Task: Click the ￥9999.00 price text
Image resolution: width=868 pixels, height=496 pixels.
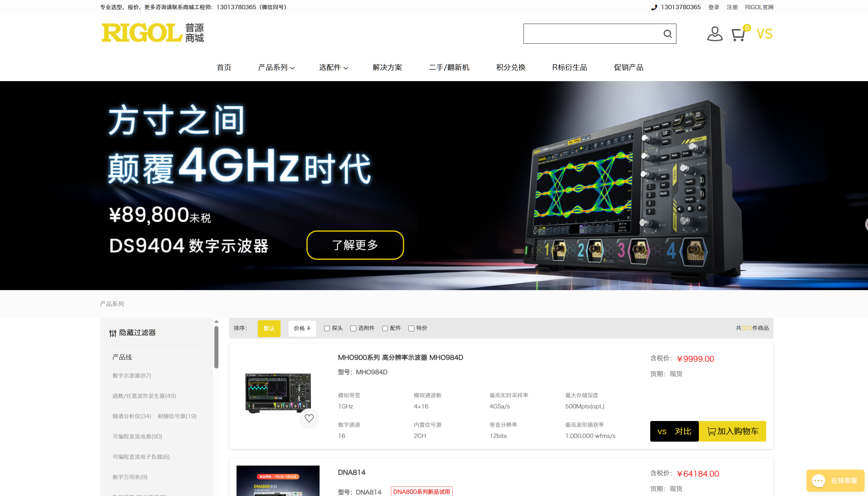Action: click(695, 359)
